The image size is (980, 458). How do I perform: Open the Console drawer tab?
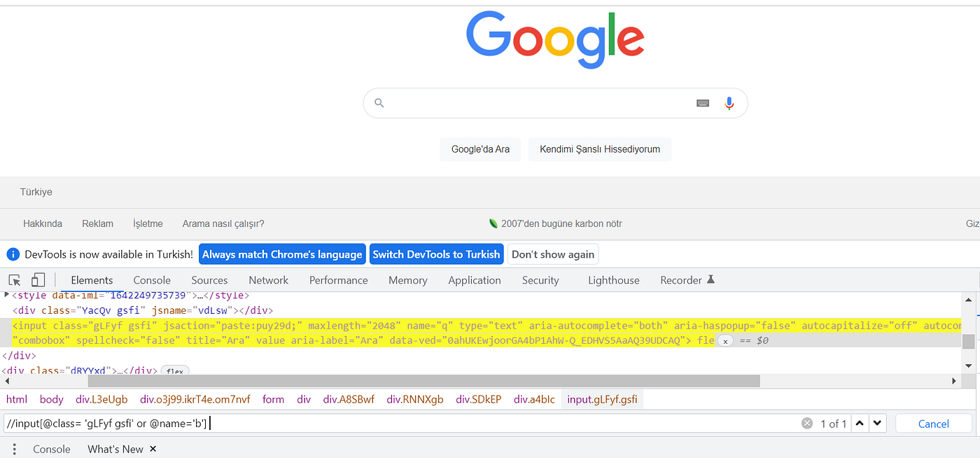point(52,449)
